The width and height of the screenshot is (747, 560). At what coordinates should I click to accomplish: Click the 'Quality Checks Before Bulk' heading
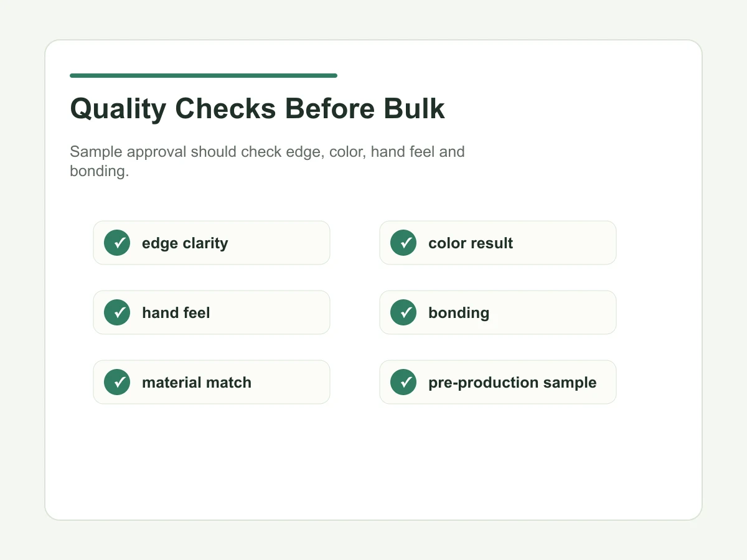pos(258,109)
